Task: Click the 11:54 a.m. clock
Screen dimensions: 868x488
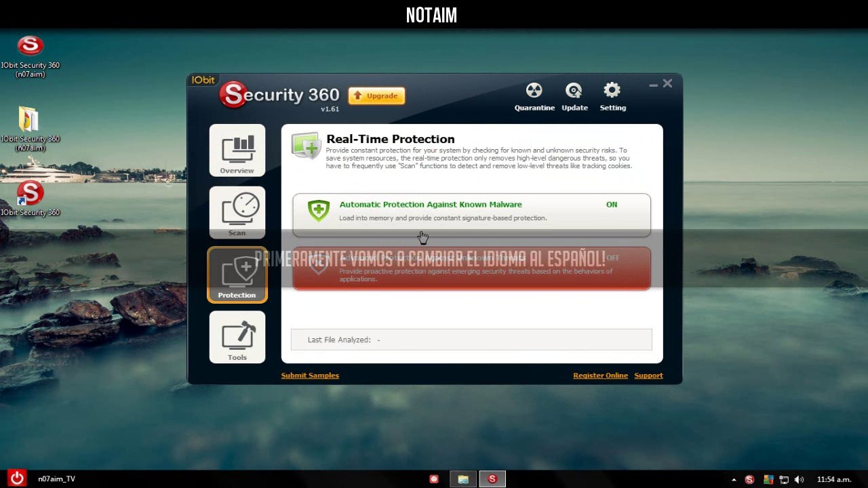Action: coord(834,480)
